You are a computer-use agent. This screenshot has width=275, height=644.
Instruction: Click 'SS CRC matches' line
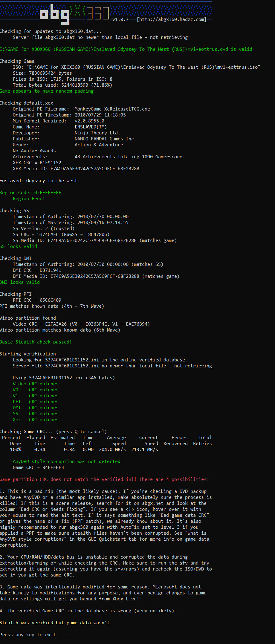36,414
